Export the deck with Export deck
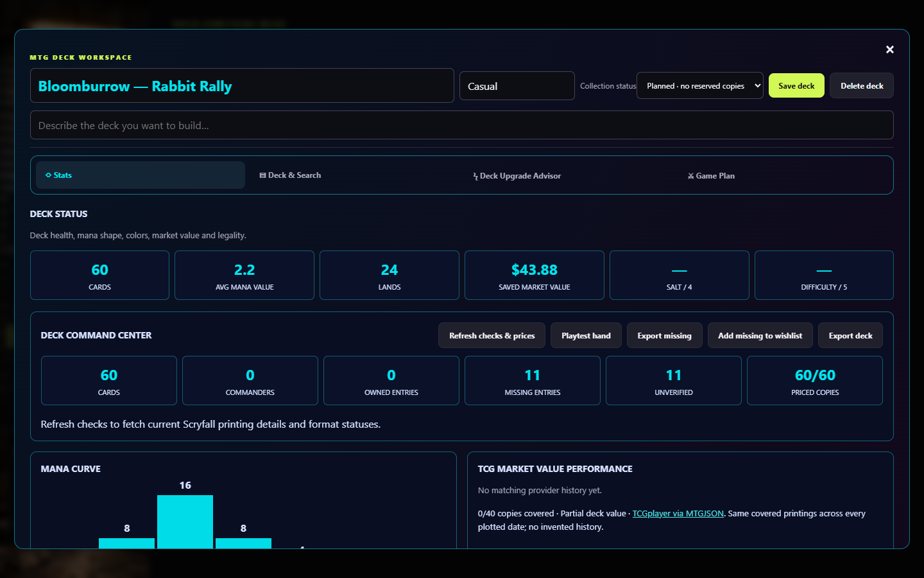924x578 pixels. pos(850,336)
